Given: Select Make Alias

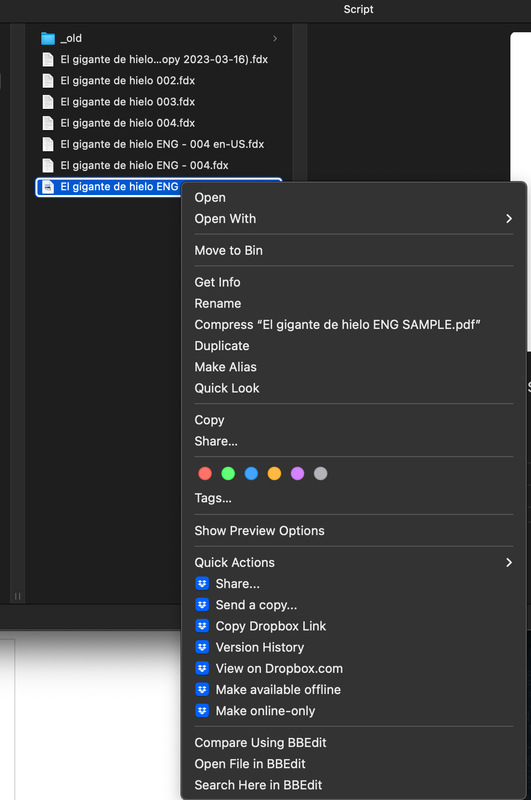Looking at the screenshot, I should [225, 367].
